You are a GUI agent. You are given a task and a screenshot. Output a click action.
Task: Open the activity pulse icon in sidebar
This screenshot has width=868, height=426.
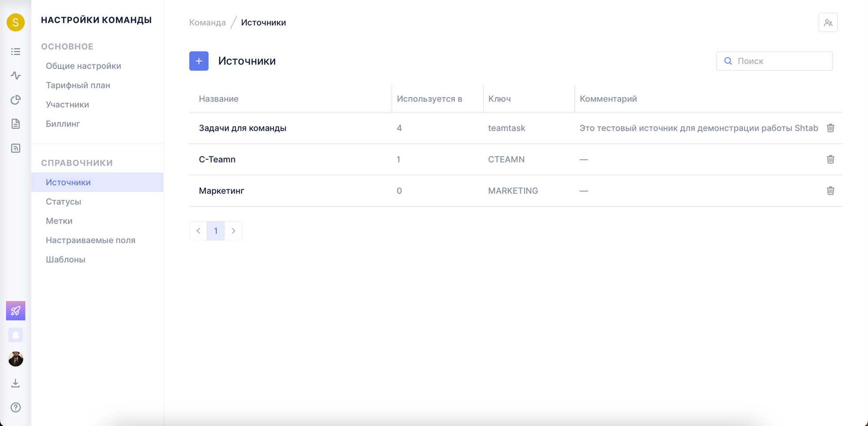click(16, 76)
